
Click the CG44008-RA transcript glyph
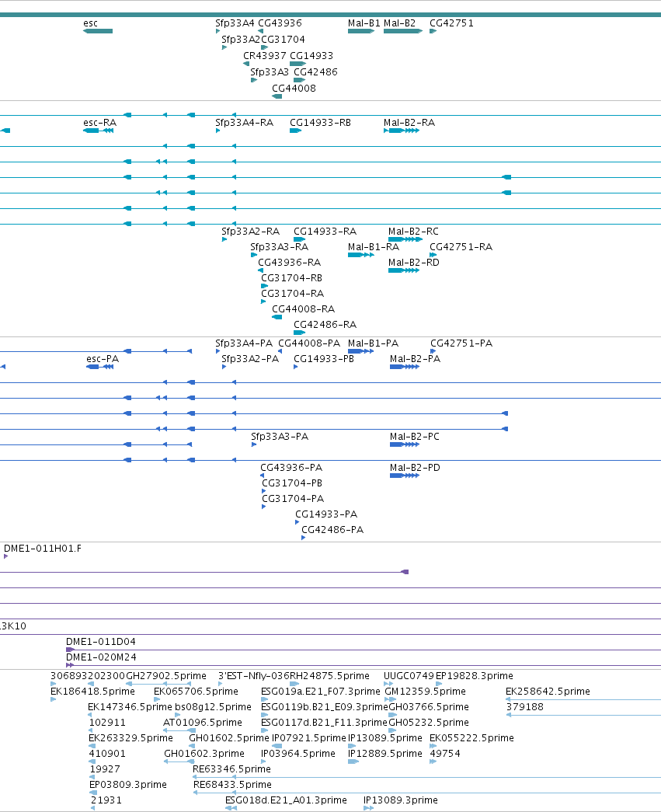tap(277, 317)
